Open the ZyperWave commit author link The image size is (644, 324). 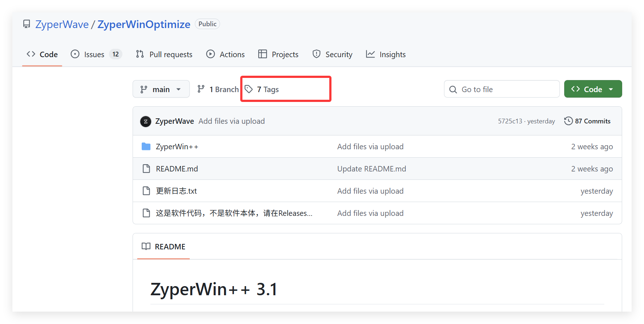coord(174,121)
